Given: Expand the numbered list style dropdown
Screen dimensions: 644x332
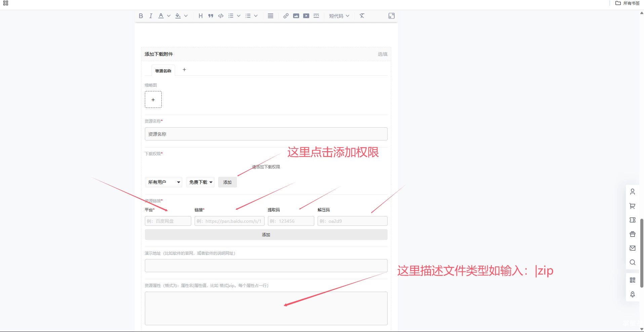Looking at the screenshot, I should [239, 16].
